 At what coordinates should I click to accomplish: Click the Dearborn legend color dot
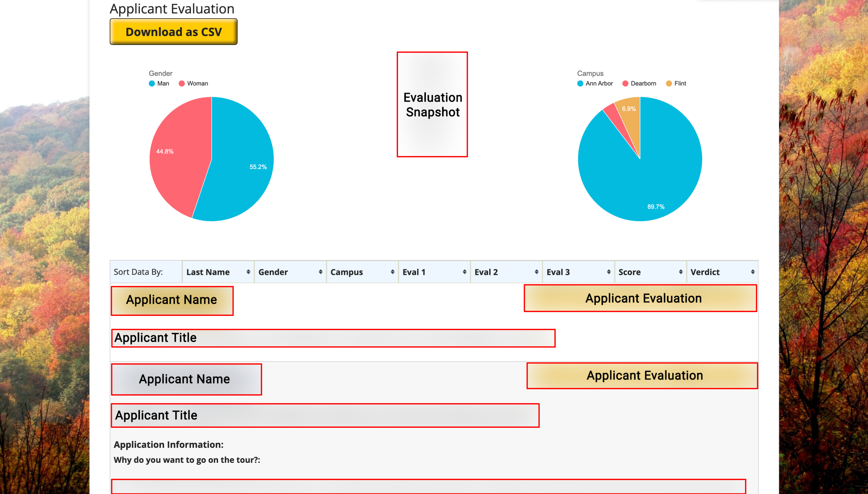[625, 83]
